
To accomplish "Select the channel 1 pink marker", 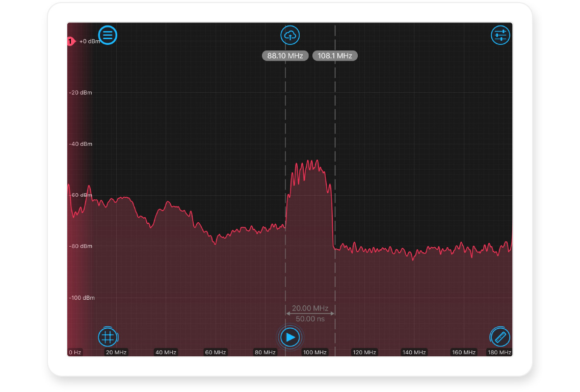I will (x=71, y=41).
